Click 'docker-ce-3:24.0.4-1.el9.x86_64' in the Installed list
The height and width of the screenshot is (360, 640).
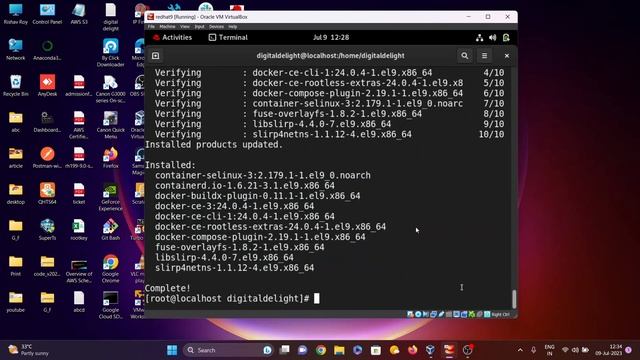tap(234, 206)
